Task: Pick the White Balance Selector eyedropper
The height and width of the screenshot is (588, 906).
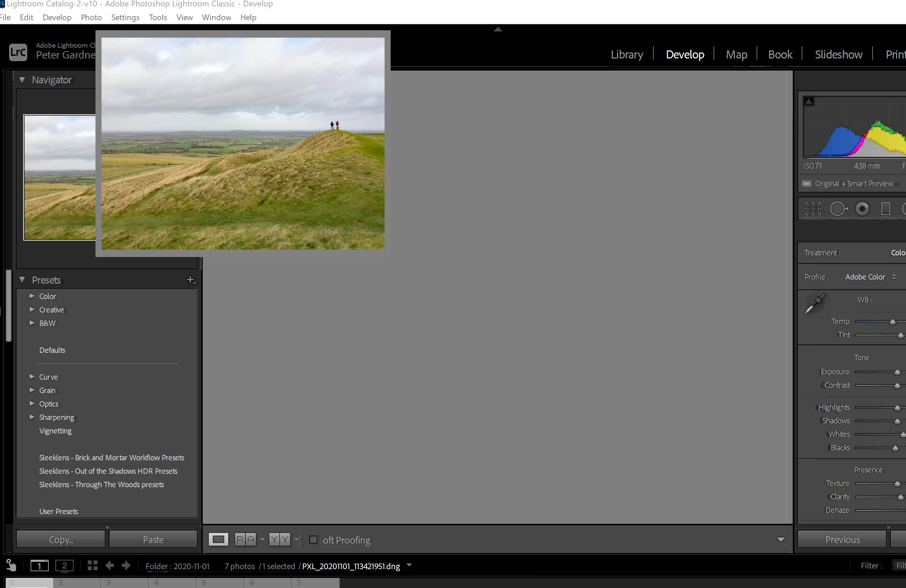Action: [815, 304]
